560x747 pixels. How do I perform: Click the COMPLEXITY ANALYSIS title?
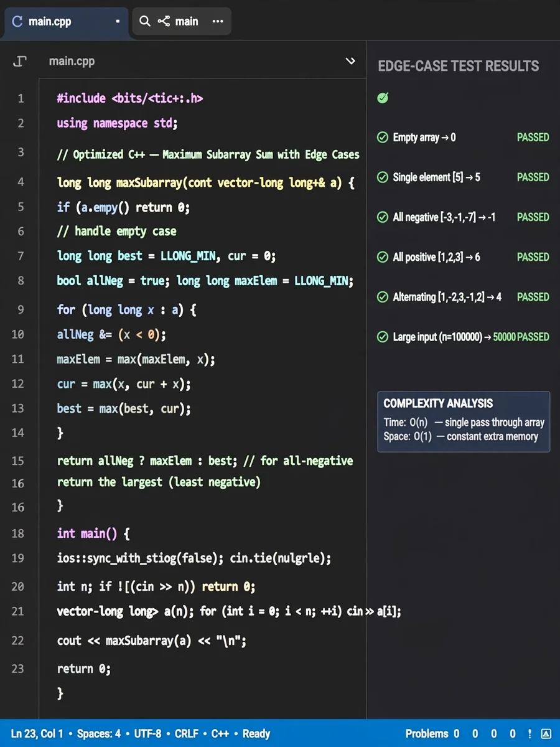(438, 403)
